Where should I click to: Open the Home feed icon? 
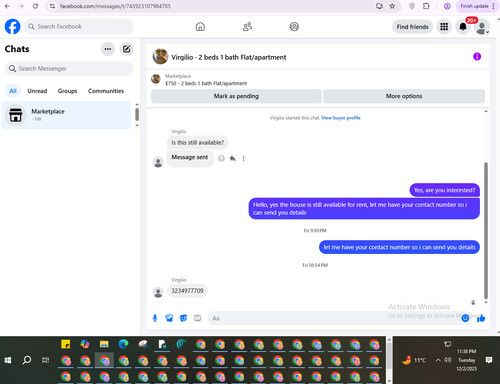point(200,26)
